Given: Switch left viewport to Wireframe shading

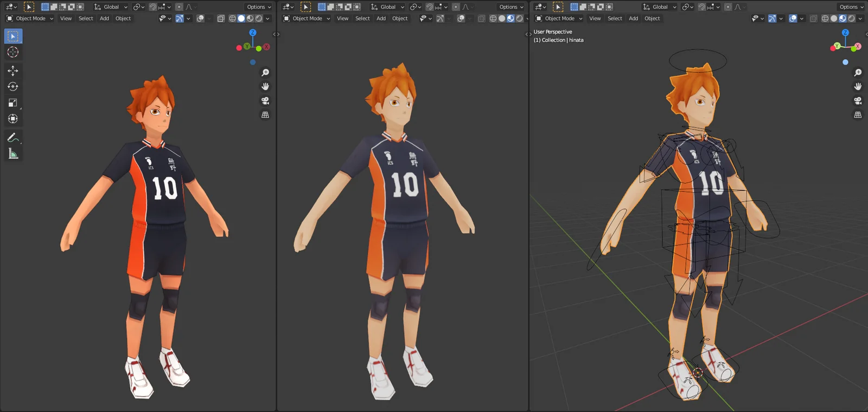Looking at the screenshot, I should 232,18.
